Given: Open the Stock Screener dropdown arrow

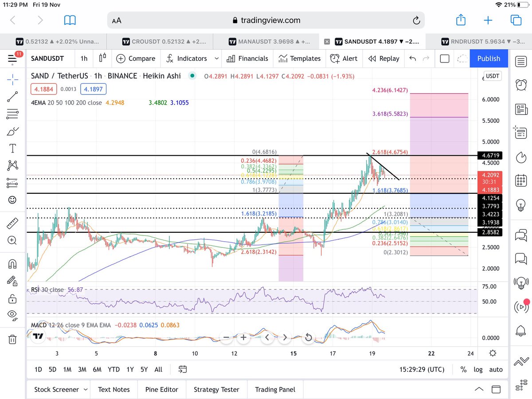Looking at the screenshot, I should coord(85,390).
